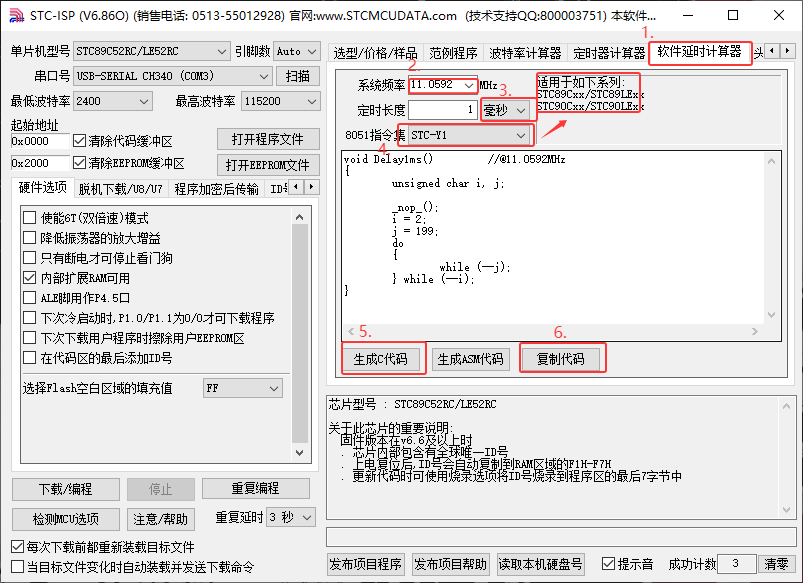Click 读取本机硬盘号 button
Viewport: 803px width, 583px height.
pos(540,565)
